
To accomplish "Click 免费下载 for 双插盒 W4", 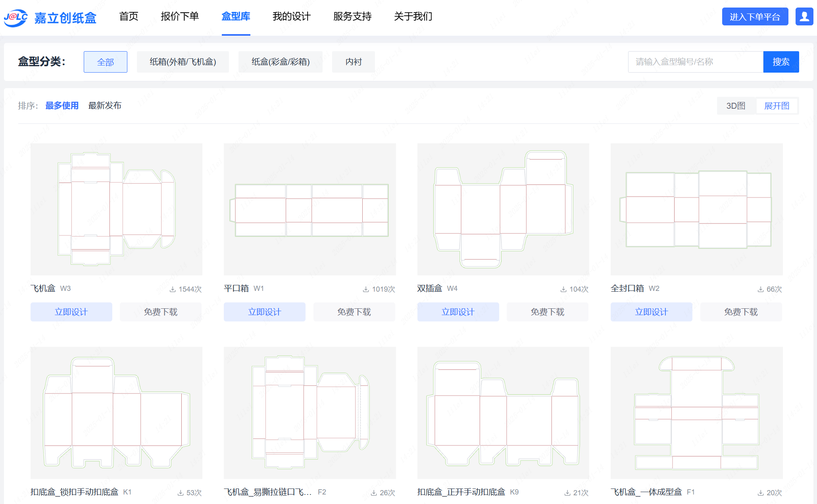I will (x=548, y=312).
